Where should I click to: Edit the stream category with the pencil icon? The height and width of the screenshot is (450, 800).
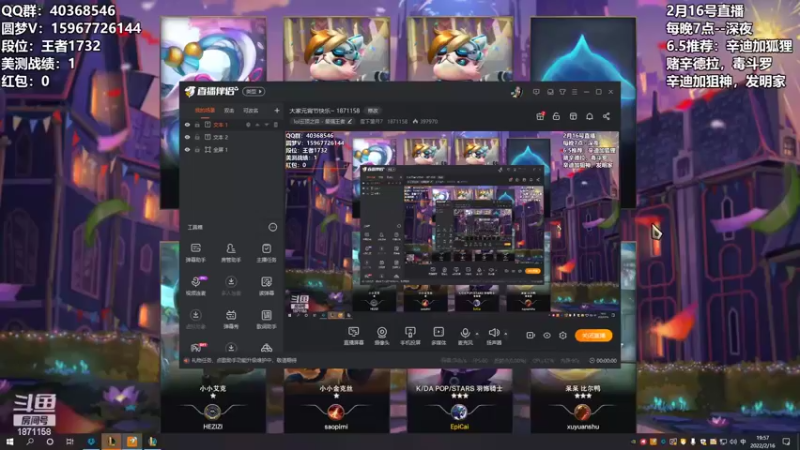coord(349,121)
